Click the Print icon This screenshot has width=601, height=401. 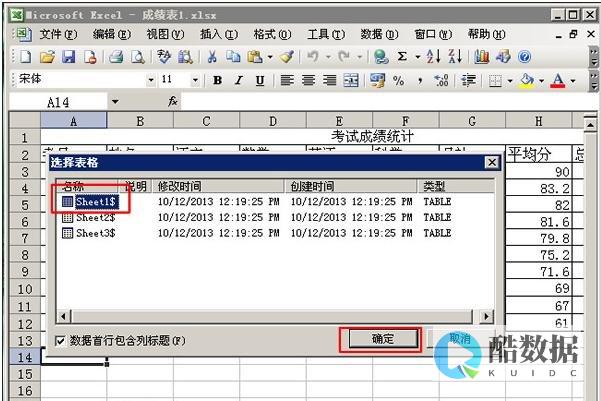tap(116, 57)
